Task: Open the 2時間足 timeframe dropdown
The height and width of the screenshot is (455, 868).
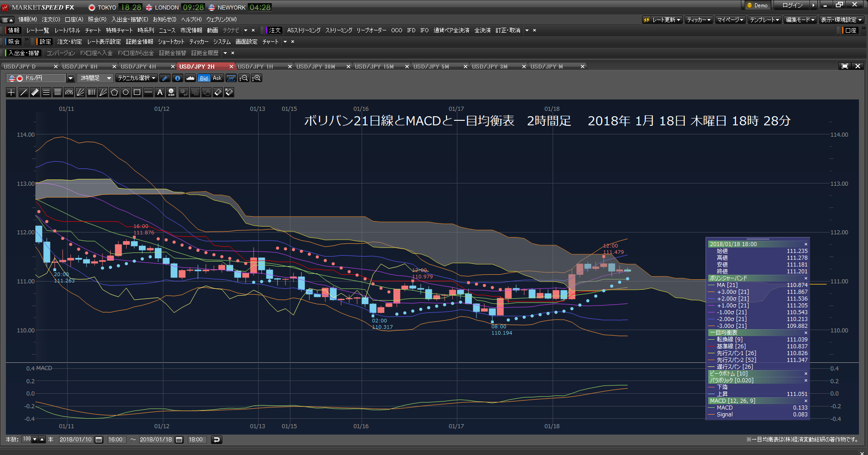Action: (95, 78)
